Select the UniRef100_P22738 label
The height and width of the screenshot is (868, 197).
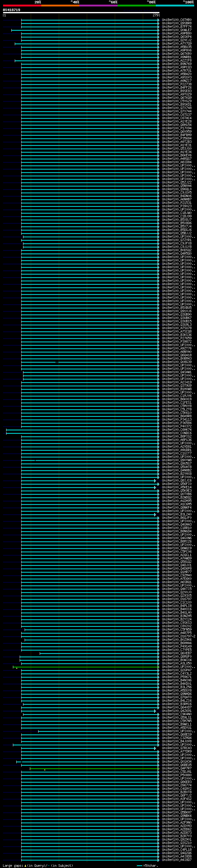pyautogui.click(x=176, y=84)
